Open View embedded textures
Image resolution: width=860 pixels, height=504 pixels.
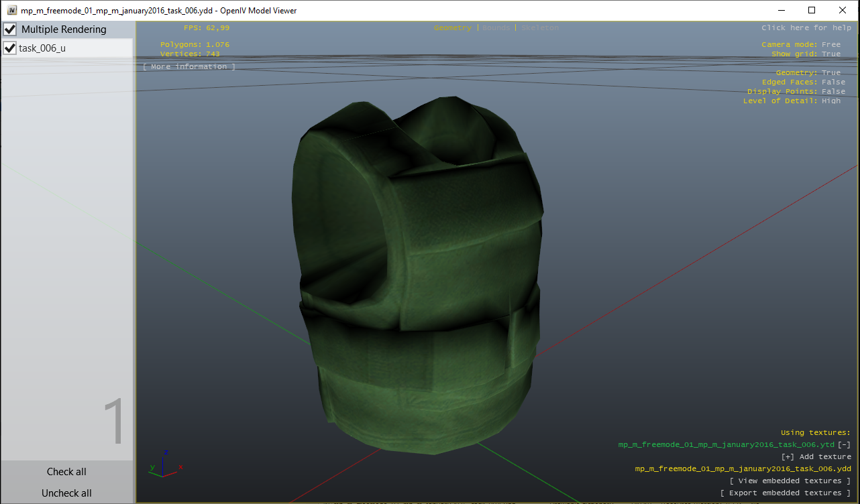(x=790, y=481)
